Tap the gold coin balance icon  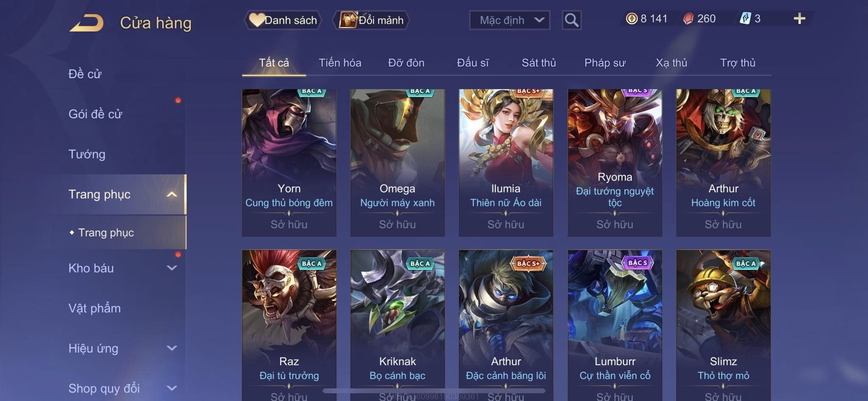632,19
